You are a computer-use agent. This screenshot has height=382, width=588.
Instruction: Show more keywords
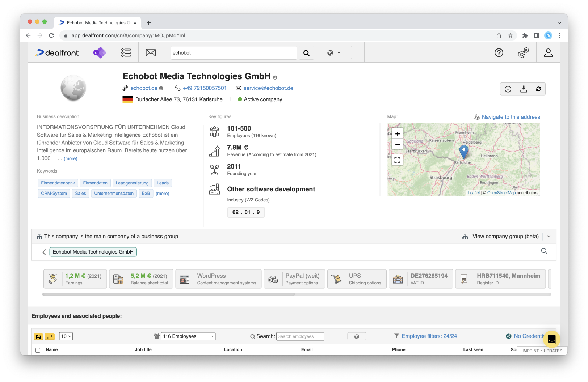point(163,194)
